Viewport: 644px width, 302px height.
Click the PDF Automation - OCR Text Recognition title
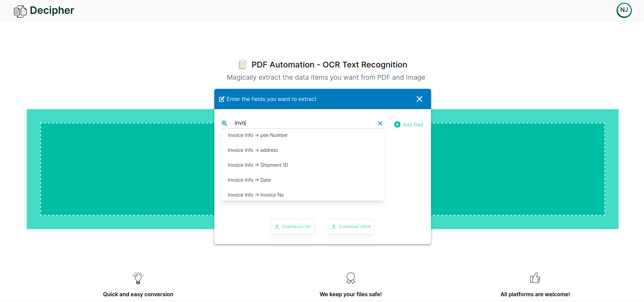tap(329, 65)
